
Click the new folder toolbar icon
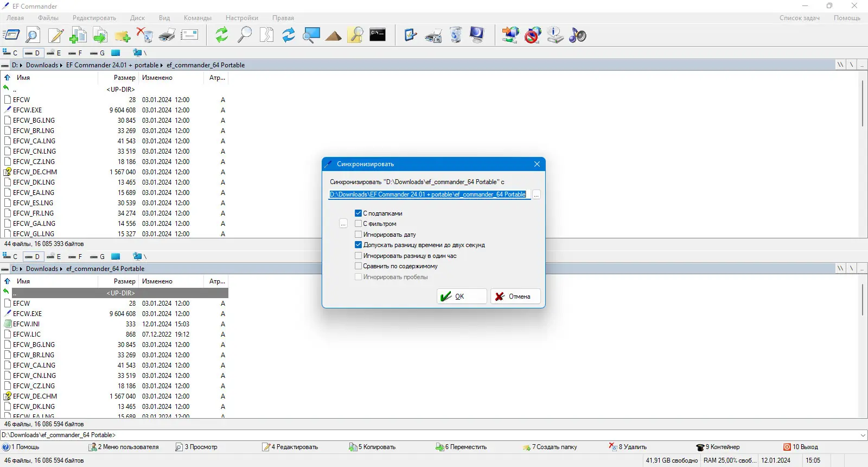pos(123,36)
